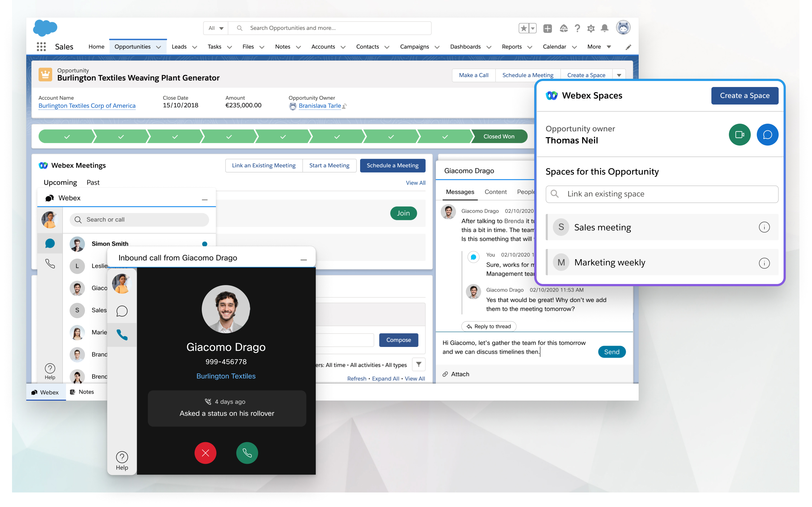
Task: Open Branislava Tarle owner link
Action: 320,106
